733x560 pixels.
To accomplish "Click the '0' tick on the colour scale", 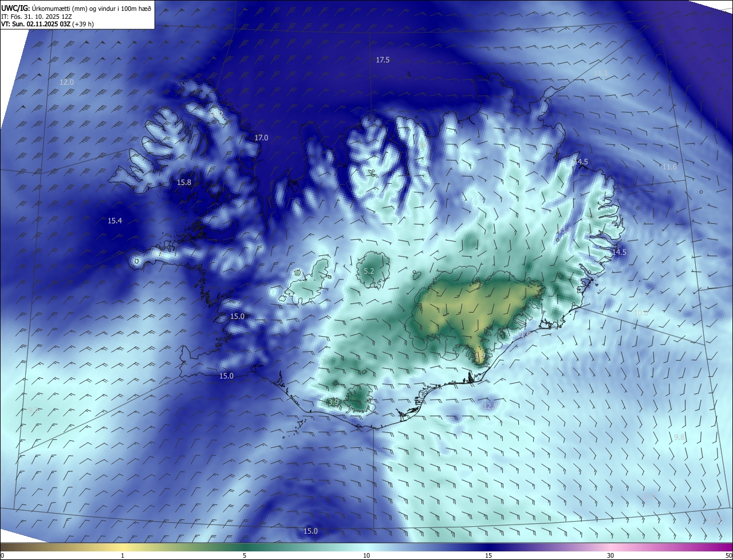I will (2, 555).
